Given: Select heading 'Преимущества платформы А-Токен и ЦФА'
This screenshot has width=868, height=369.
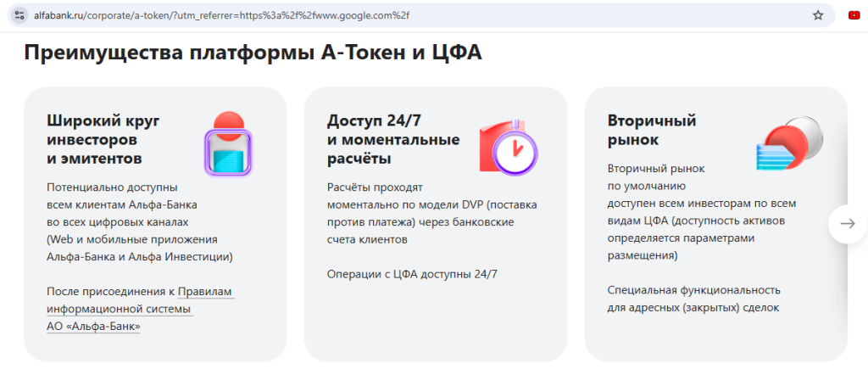Looking at the screenshot, I should pos(253,53).
